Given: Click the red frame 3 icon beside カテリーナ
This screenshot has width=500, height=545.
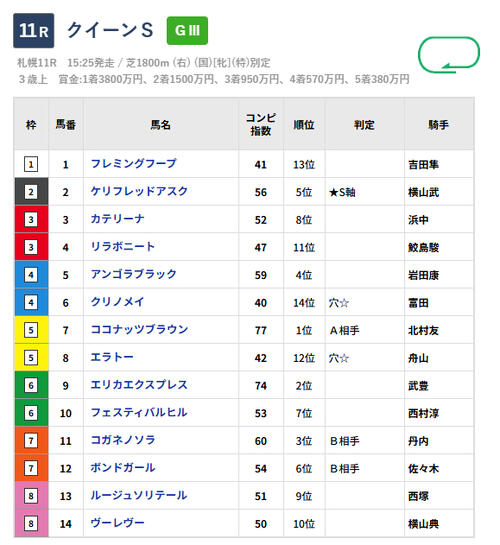Looking at the screenshot, I should click(x=31, y=219).
